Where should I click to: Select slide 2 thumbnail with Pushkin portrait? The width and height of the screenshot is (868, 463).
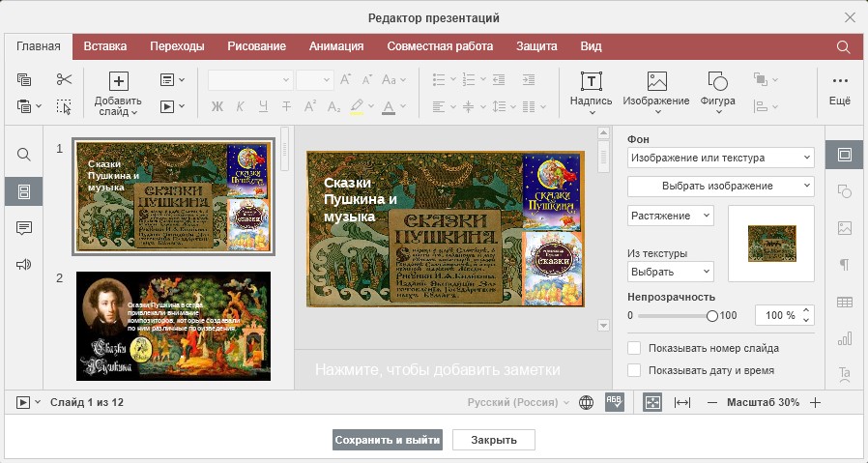pos(173,326)
